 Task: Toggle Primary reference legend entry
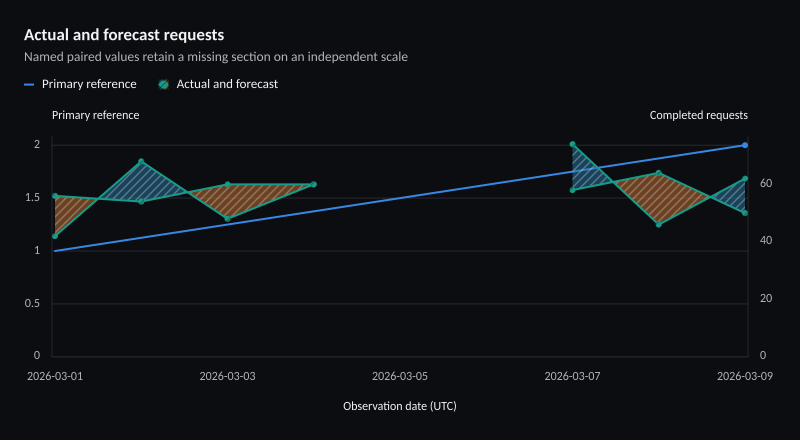click(x=80, y=84)
